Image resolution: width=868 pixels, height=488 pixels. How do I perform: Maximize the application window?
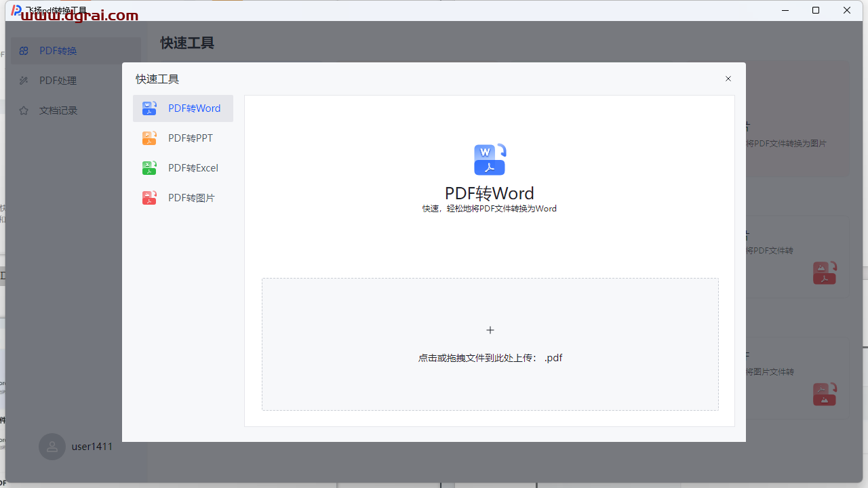[816, 10]
